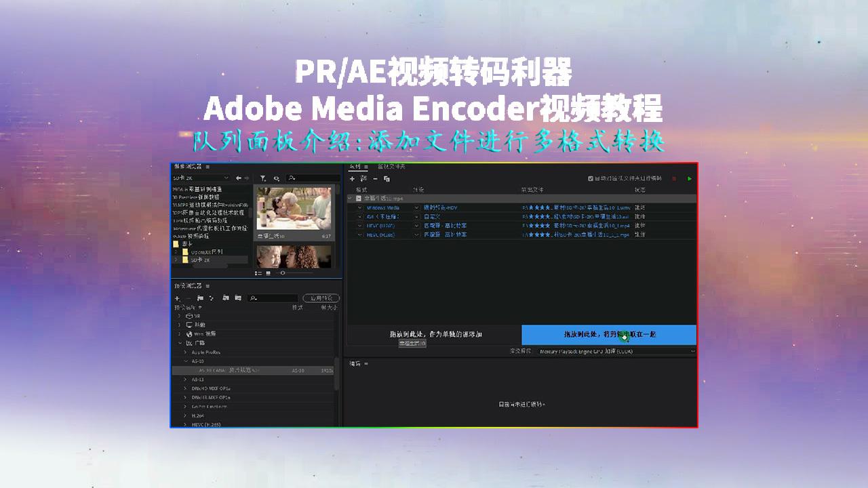Expand the VR preset group
Image resolution: width=868 pixels, height=488 pixels.
pos(180,316)
